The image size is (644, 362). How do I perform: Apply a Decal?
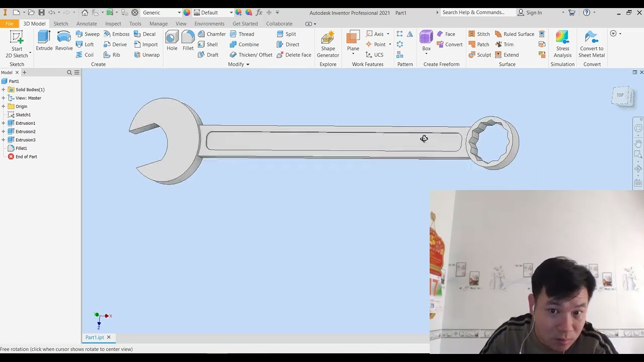144,34
